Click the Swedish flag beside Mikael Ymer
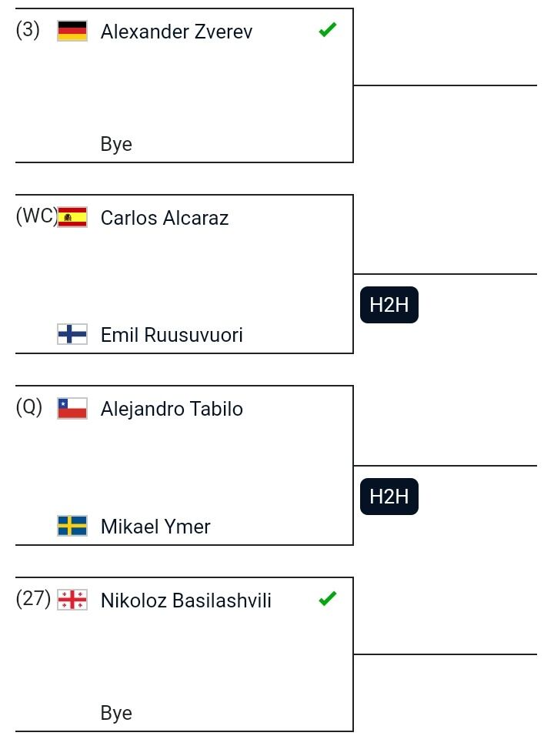This screenshot has height=756, width=554. tap(72, 526)
